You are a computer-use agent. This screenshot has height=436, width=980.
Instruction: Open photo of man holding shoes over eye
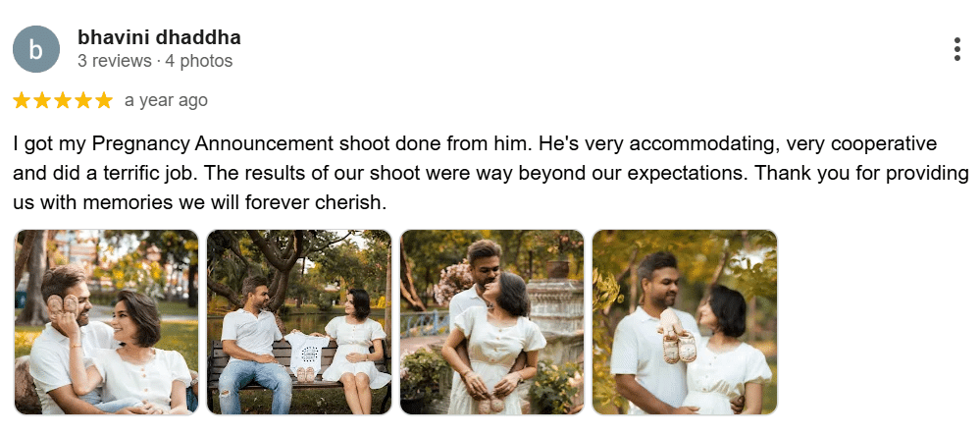tap(106, 322)
